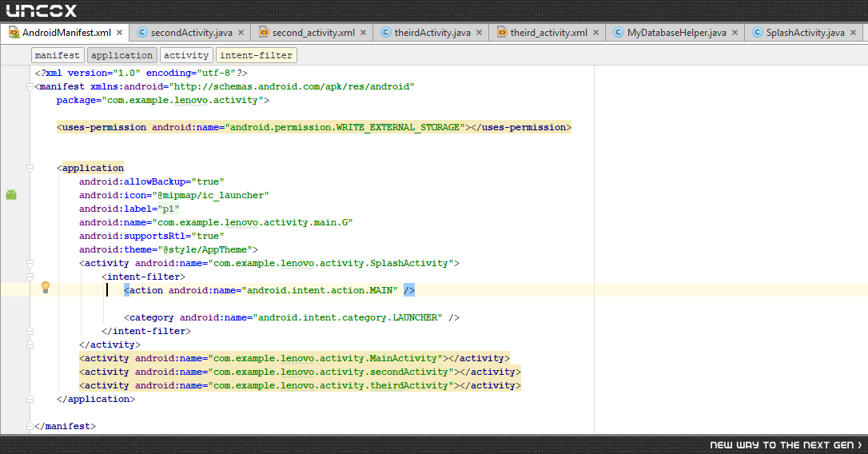Click the android:theme="@style/AppTheme" attribute
The image size is (868, 454).
[x=165, y=249]
